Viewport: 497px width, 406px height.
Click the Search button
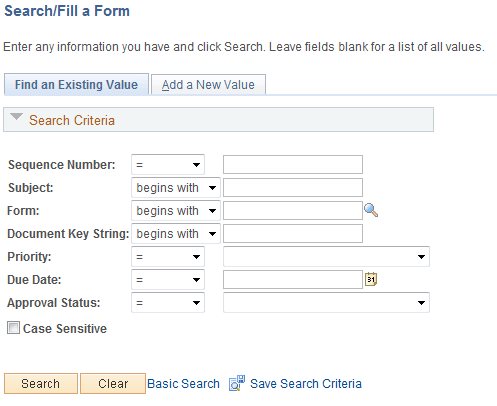point(41,384)
